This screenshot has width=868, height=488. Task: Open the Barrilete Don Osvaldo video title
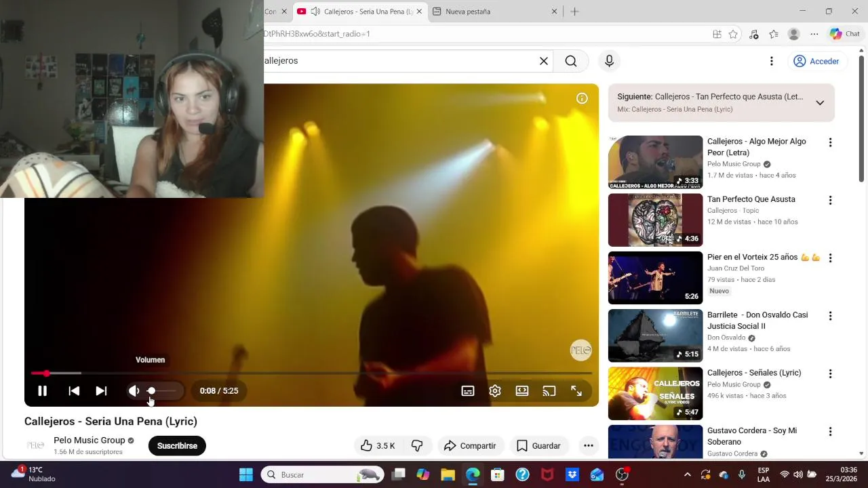coord(757,321)
